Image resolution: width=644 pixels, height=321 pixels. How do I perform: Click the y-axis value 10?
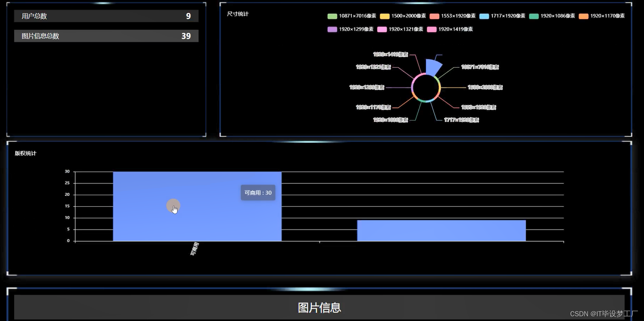[x=67, y=218]
